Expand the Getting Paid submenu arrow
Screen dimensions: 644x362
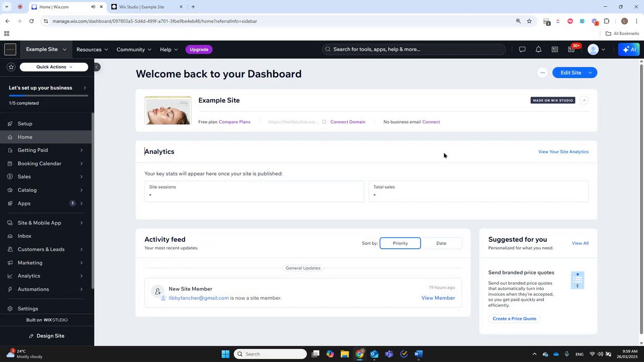tap(82, 150)
